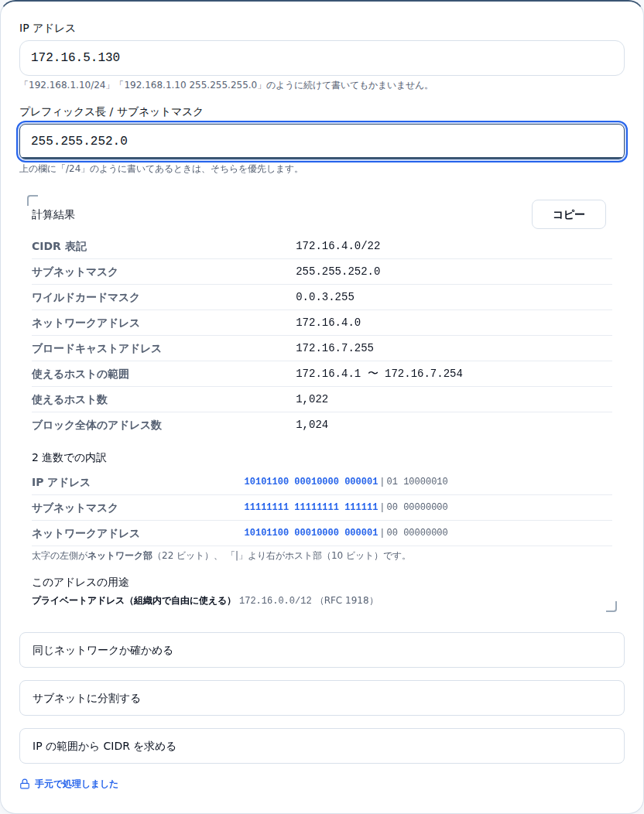Select the CIDR value 172.16.4.0/22
Image resolution: width=644 pixels, height=814 pixels.
[x=338, y=245]
